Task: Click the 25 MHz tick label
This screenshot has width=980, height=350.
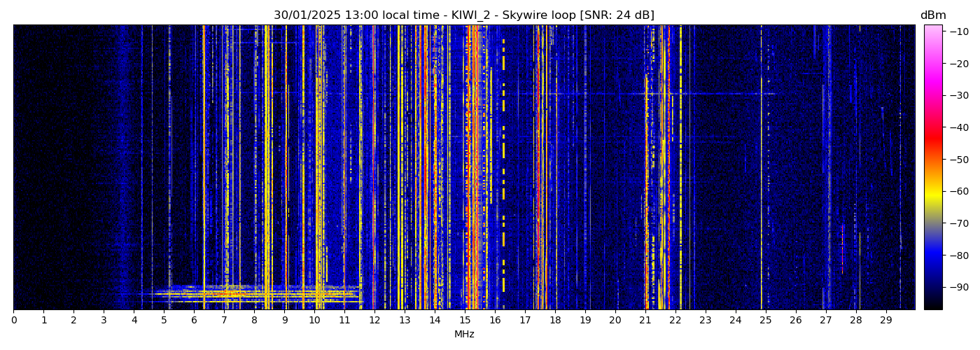Action: pos(765,320)
